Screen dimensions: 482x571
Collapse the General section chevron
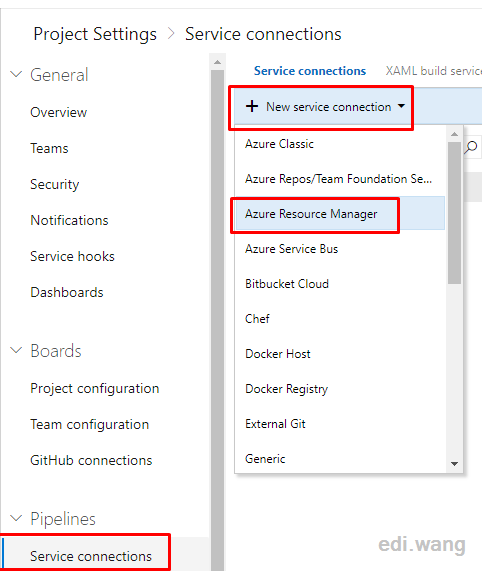[16, 75]
